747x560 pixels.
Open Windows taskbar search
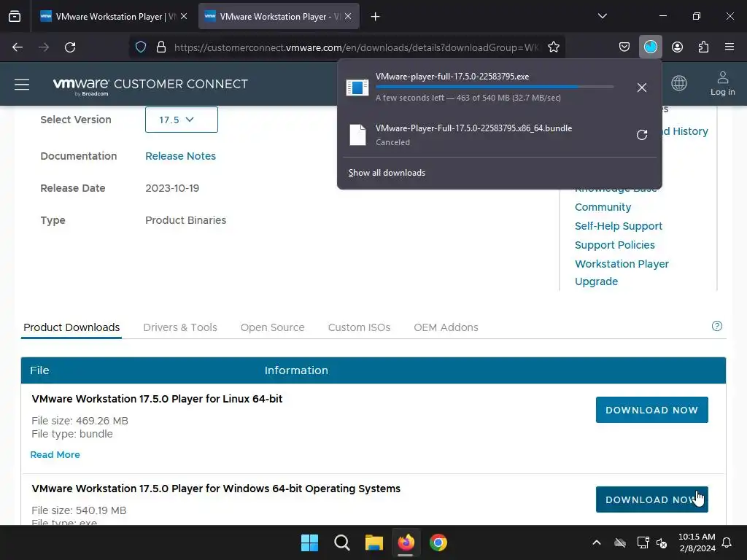341,542
